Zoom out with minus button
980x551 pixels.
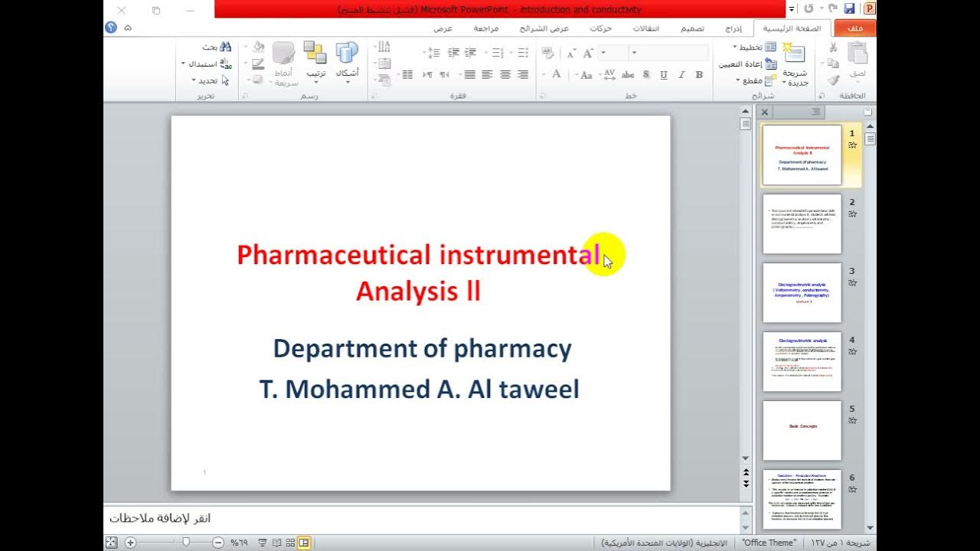tap(218, 543)
